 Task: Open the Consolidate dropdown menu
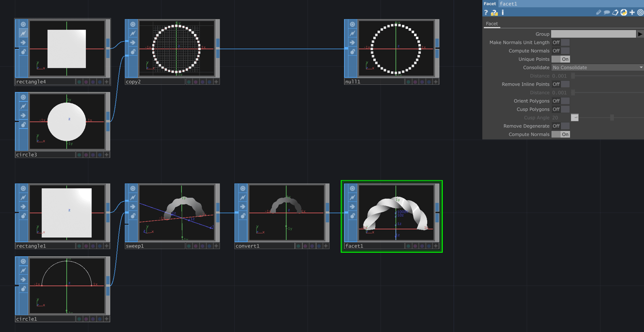[x=596, y=67]
